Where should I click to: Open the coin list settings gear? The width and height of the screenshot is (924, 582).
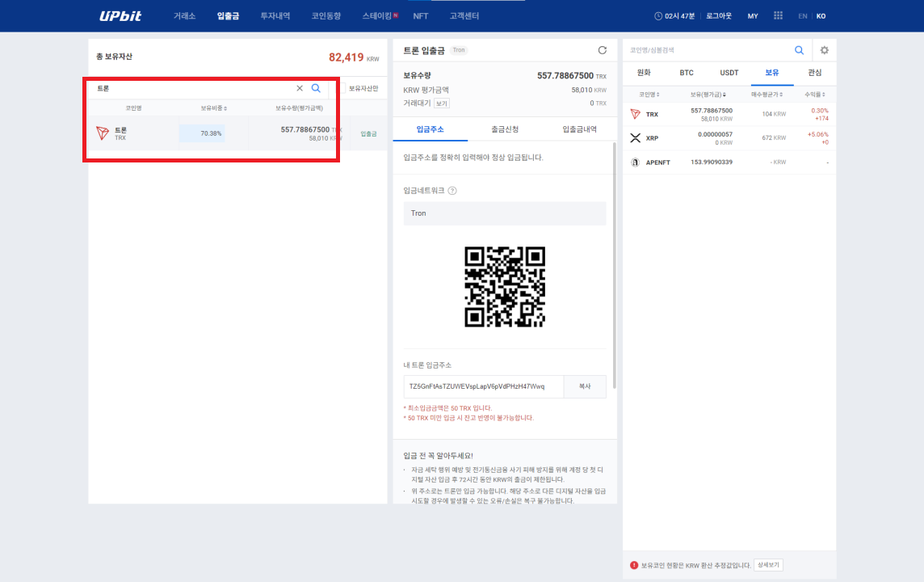coord(825,50)
